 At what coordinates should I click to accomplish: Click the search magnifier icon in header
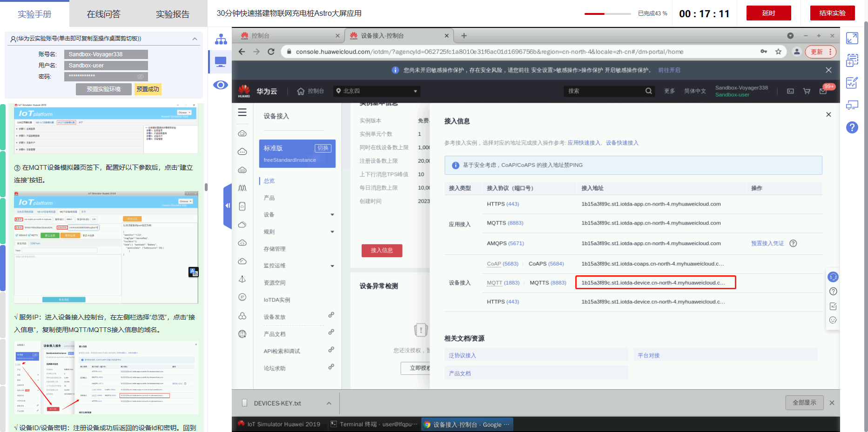coord(649,91)
